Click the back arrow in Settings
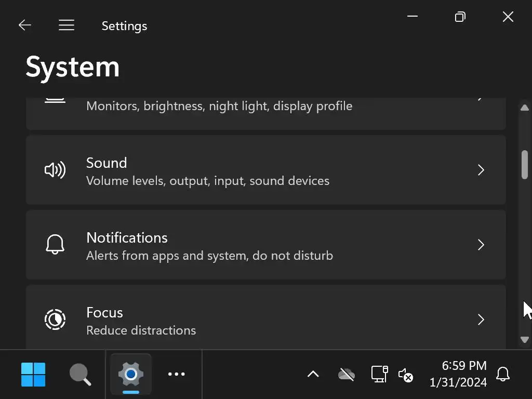This screenshot has height=399, width=532. [24, 25]
